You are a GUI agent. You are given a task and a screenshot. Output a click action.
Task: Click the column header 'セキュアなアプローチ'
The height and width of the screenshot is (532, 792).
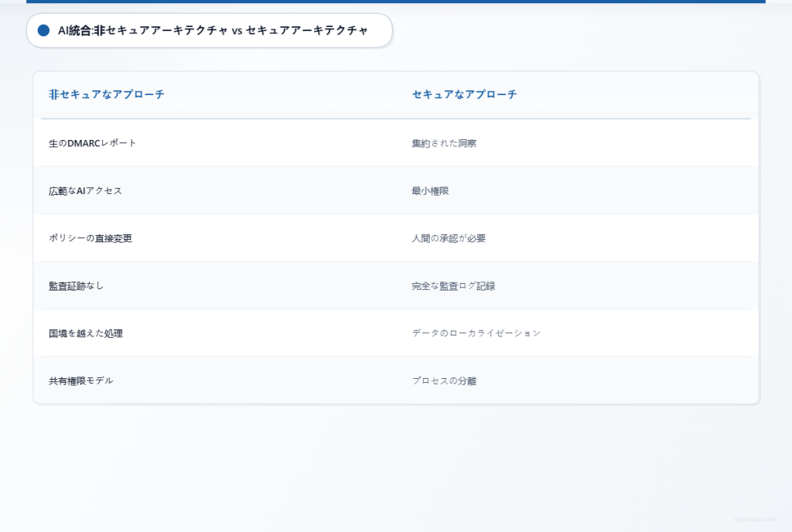464,94
